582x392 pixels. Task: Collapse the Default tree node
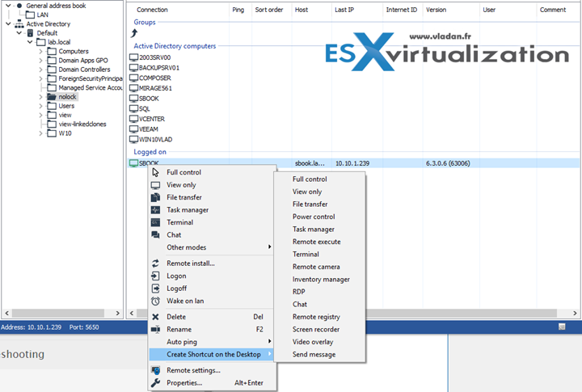(x=19, y=33)
